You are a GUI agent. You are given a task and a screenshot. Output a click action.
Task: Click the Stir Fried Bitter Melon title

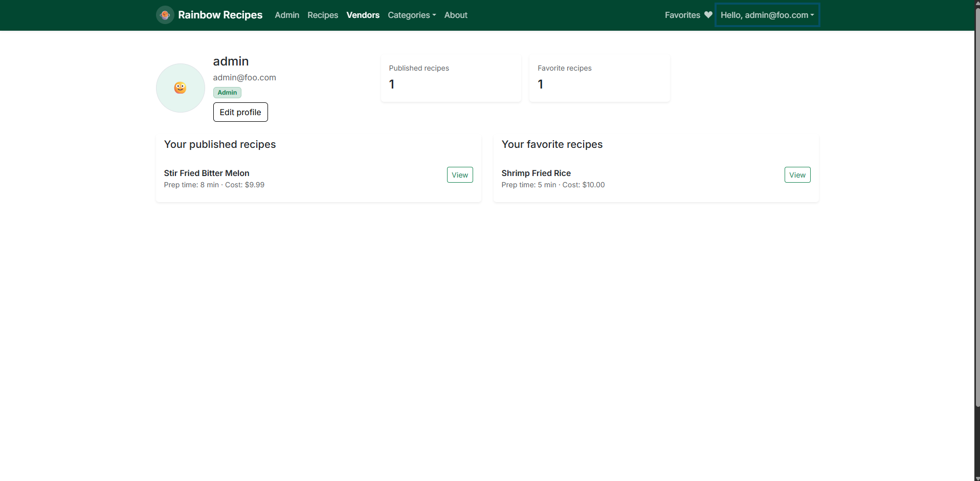[x=207, y=173]
